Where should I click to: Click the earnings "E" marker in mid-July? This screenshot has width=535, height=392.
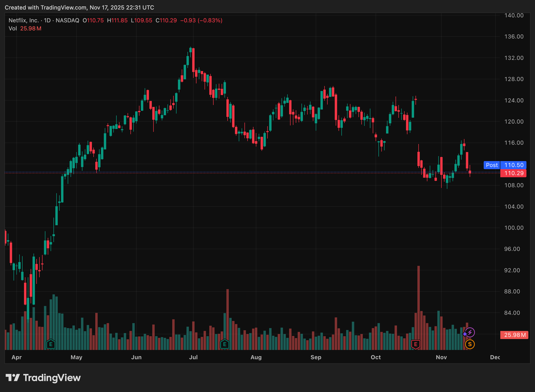[225, 344]
